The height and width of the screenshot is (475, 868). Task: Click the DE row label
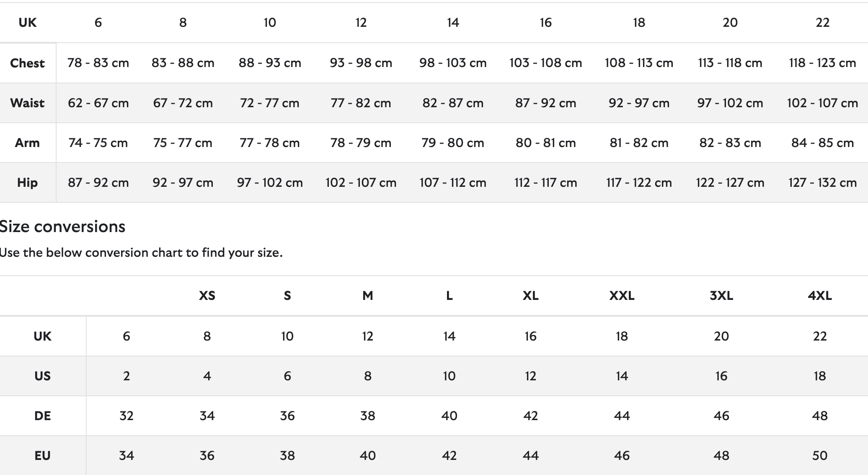(x=42, y=416)
